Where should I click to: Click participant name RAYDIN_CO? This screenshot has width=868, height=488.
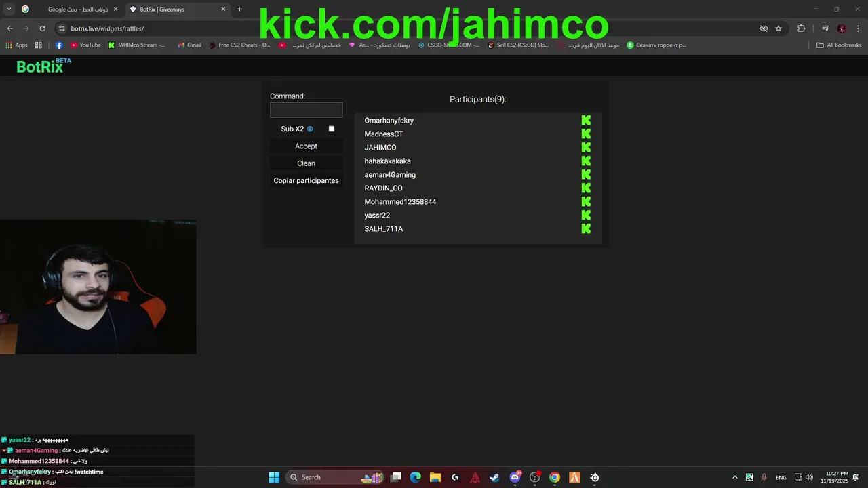[x=383, y=188]
